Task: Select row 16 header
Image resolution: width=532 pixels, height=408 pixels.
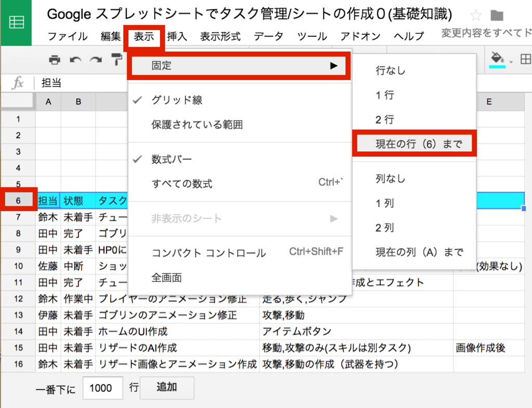Action: [18, 364]
